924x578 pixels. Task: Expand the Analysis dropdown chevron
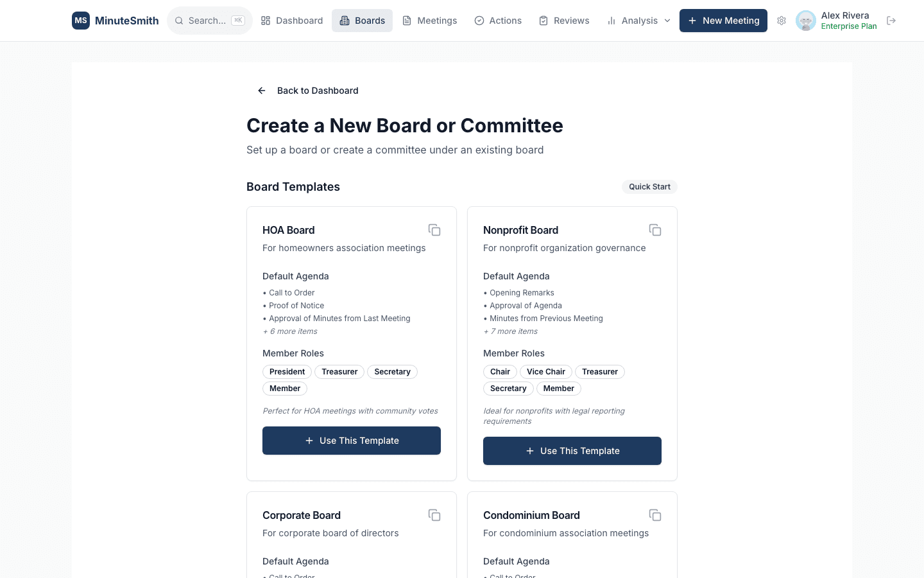pyautogui.click(x=668, y=21)
